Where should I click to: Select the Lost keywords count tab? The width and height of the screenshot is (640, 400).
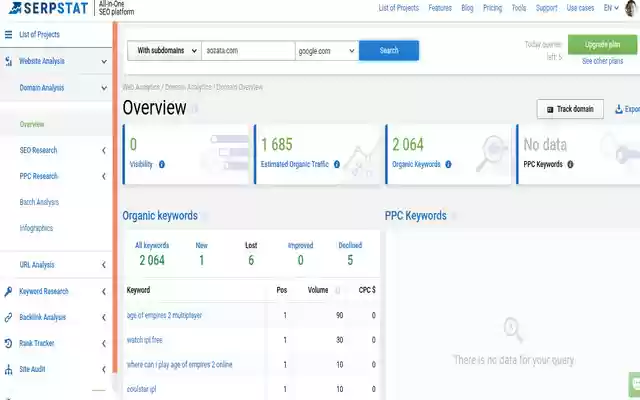tap(251, 254)
